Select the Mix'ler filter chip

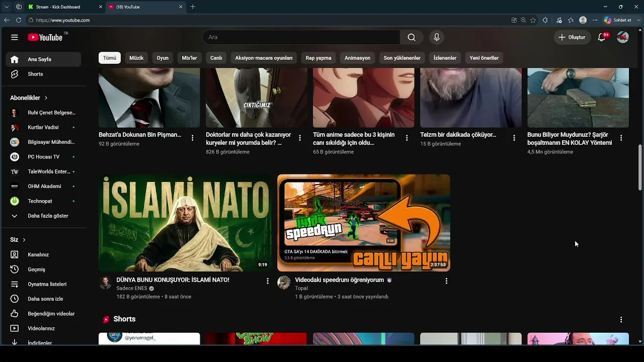click(190, 58)
